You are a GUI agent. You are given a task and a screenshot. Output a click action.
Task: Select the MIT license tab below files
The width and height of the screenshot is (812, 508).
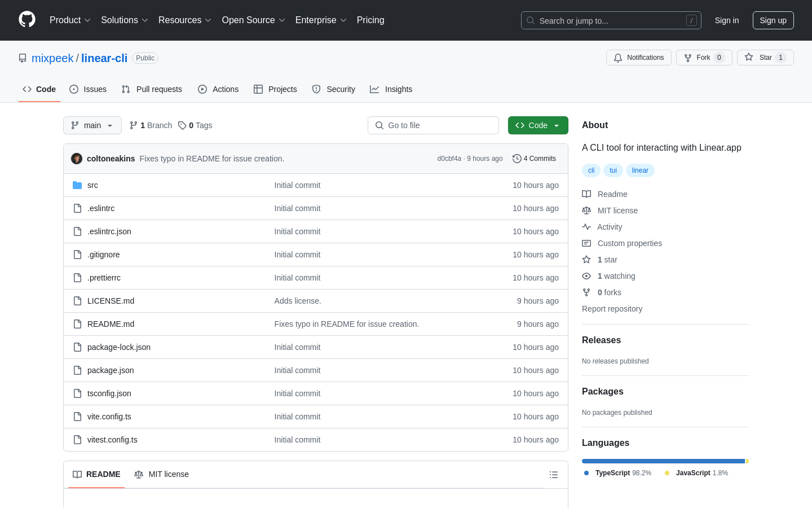[161, 474]
